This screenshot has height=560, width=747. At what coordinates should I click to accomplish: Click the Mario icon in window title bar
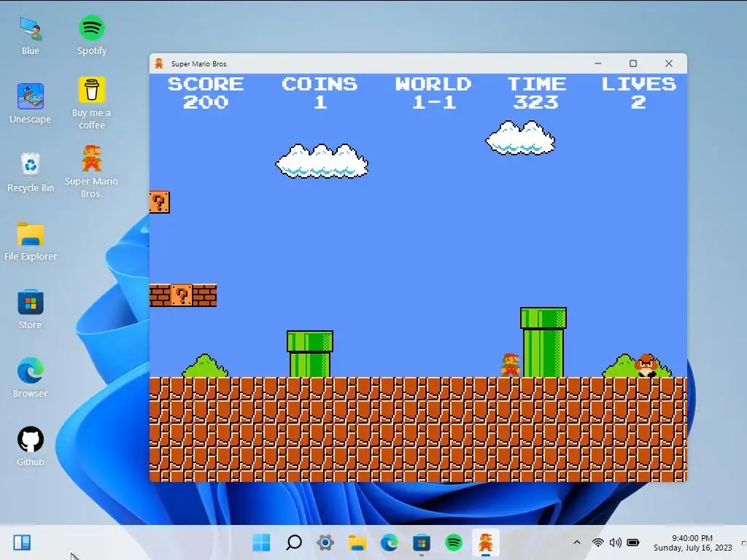point(159,64)
